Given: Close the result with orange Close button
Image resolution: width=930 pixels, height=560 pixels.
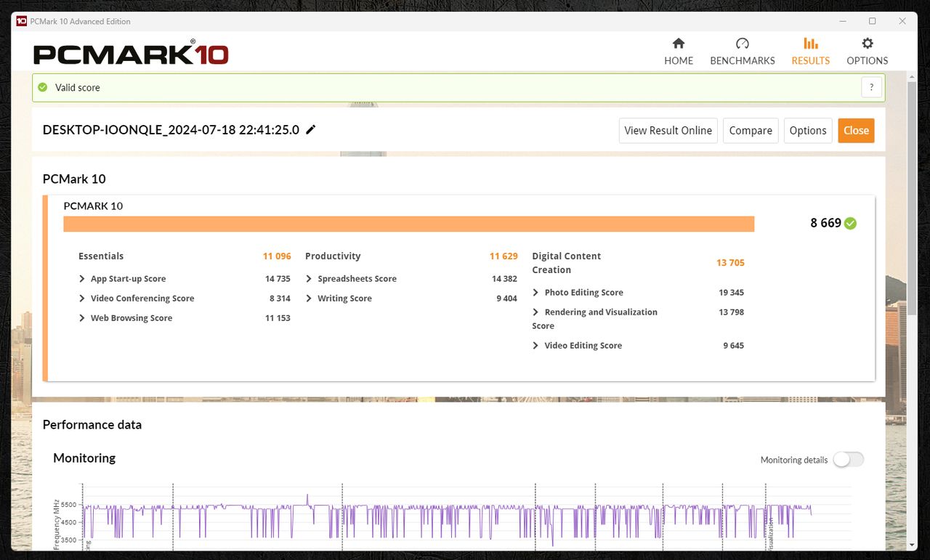Looking at the screenshot, I should [856, 131].
